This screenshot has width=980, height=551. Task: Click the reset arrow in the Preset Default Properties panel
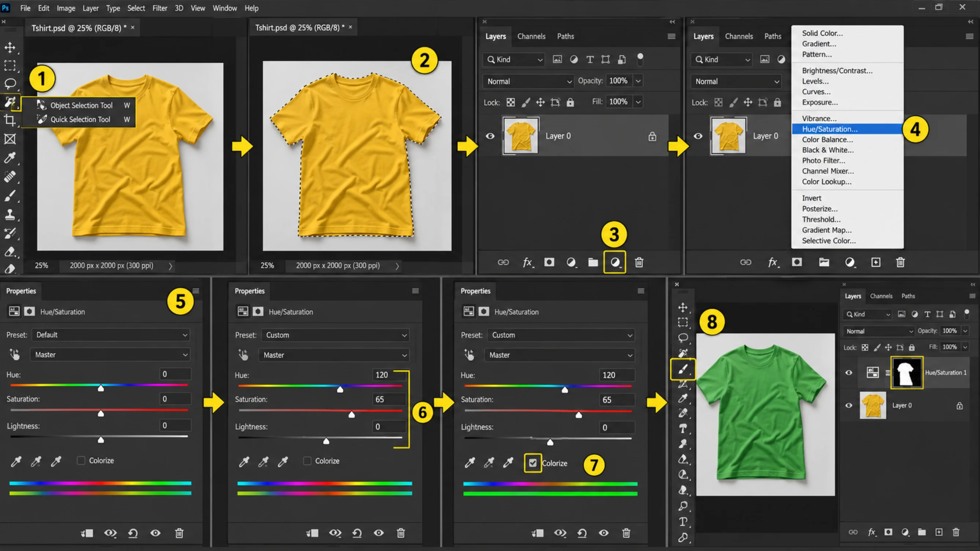coord(133,533)
